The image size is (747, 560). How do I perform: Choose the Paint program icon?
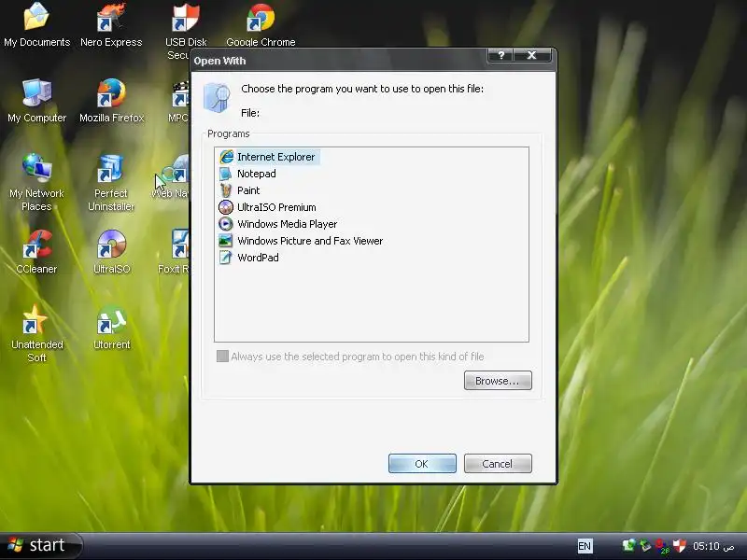point(225,190)
